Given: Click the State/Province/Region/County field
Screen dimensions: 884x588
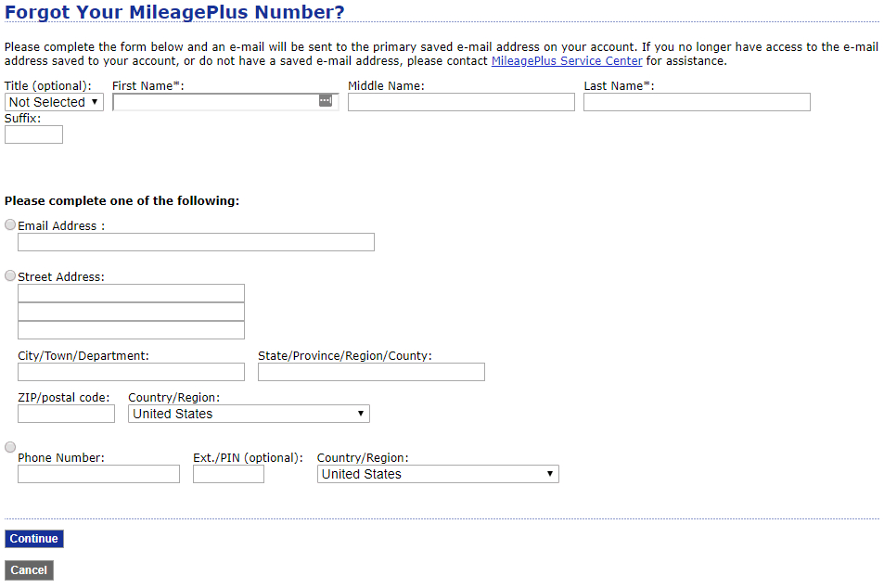Looking at the screenshot, I should pyautogui.click(x=371, y=372).
